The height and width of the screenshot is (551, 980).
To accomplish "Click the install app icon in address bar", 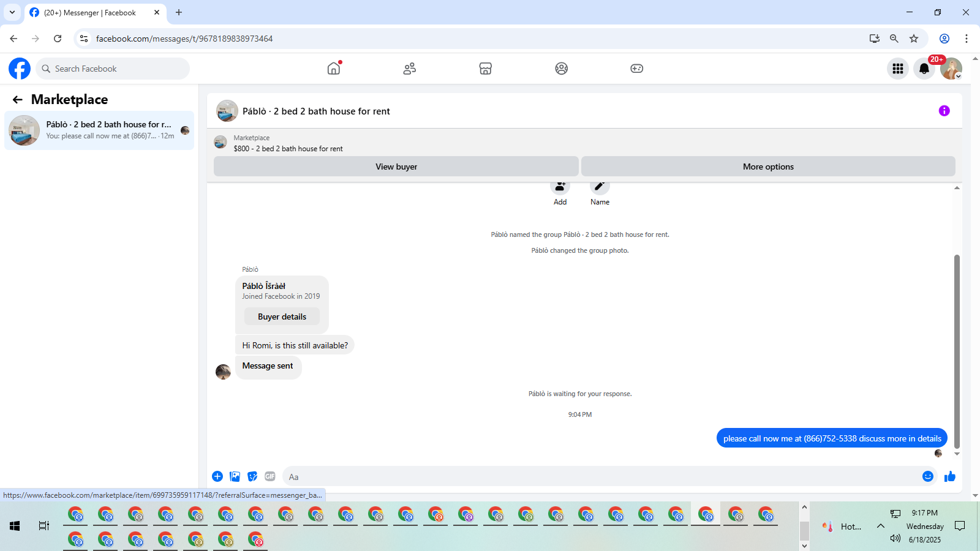I will pos(875,39).
